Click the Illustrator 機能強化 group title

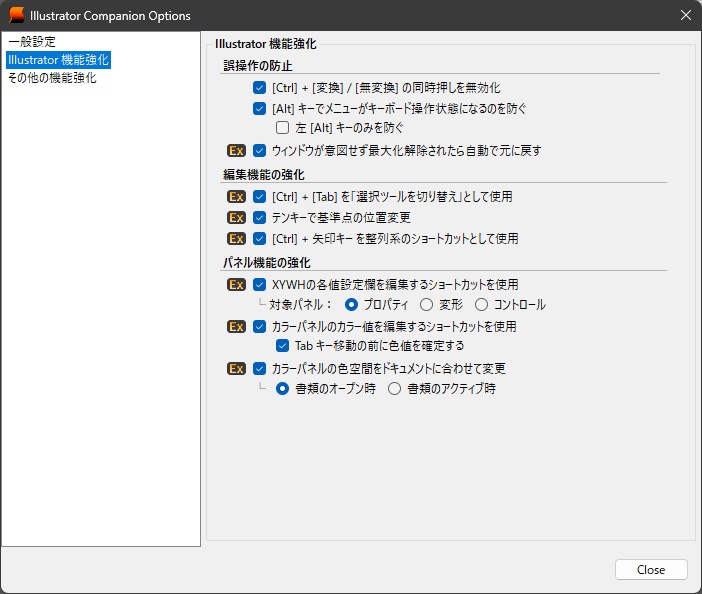pos(265,44)
